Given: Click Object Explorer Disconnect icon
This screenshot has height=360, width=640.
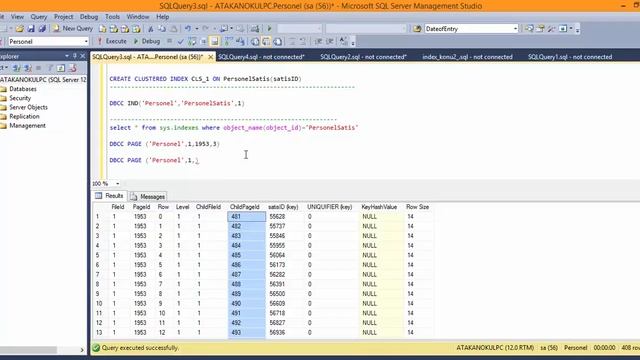Looking at the screenshot, I should point(27,68).
